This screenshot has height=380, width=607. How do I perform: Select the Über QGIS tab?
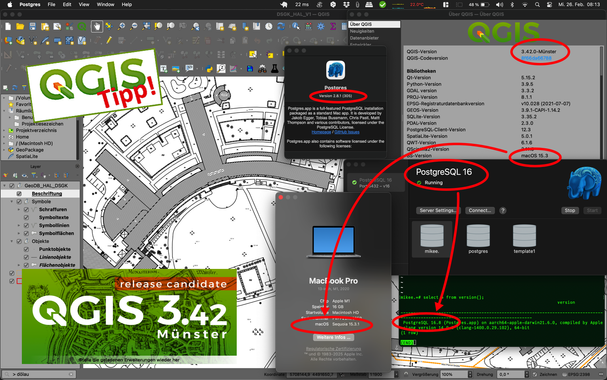(374, 24)
